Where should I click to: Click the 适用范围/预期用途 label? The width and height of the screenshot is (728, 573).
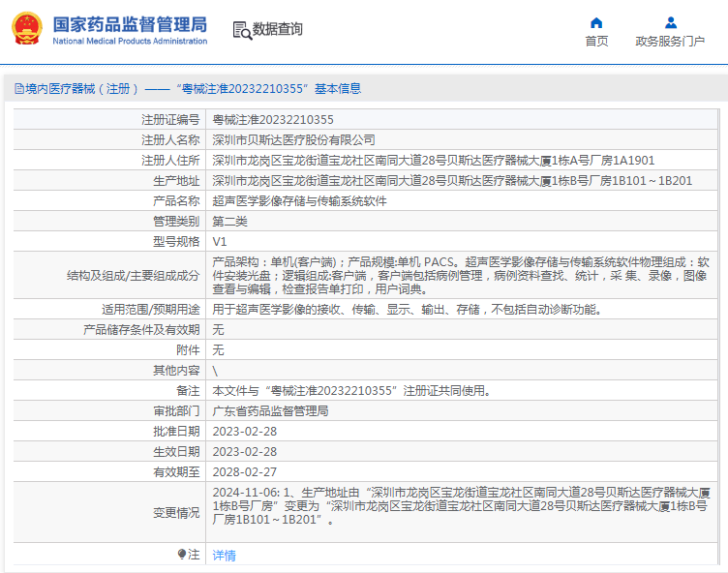[x=151, y=310]
